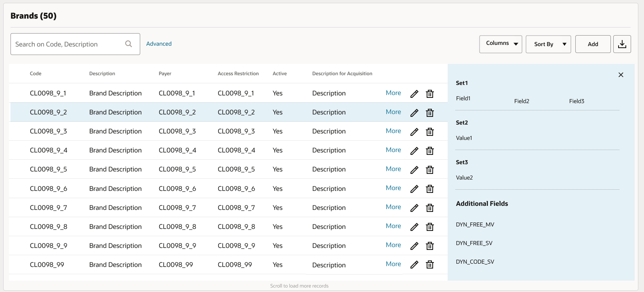Select the CL0098_9_6 code cell
Viewport: 644px width, 292px height.
pyautogui.click(x=48, y=188)
